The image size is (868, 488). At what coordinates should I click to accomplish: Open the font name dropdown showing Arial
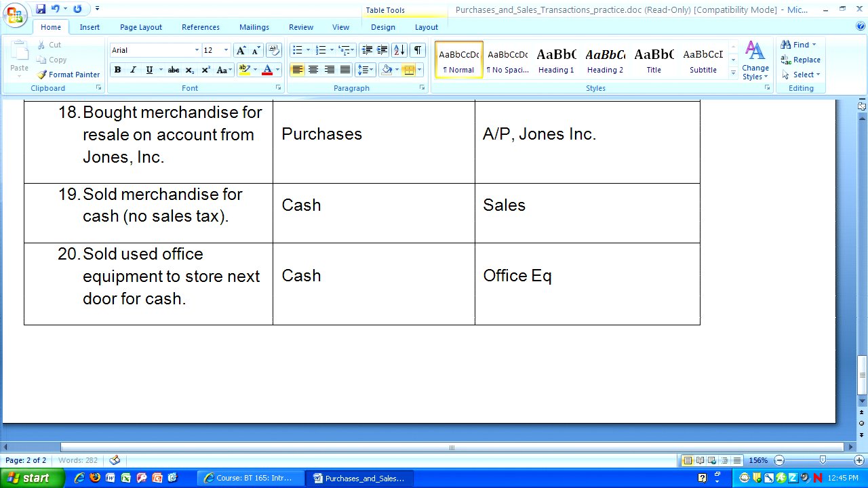197,50
